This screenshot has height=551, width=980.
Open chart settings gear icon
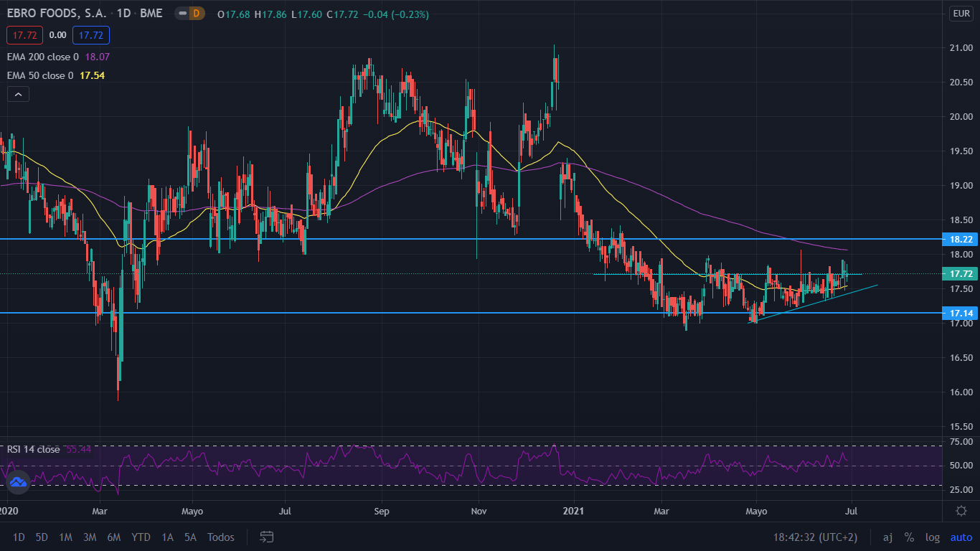961,510
